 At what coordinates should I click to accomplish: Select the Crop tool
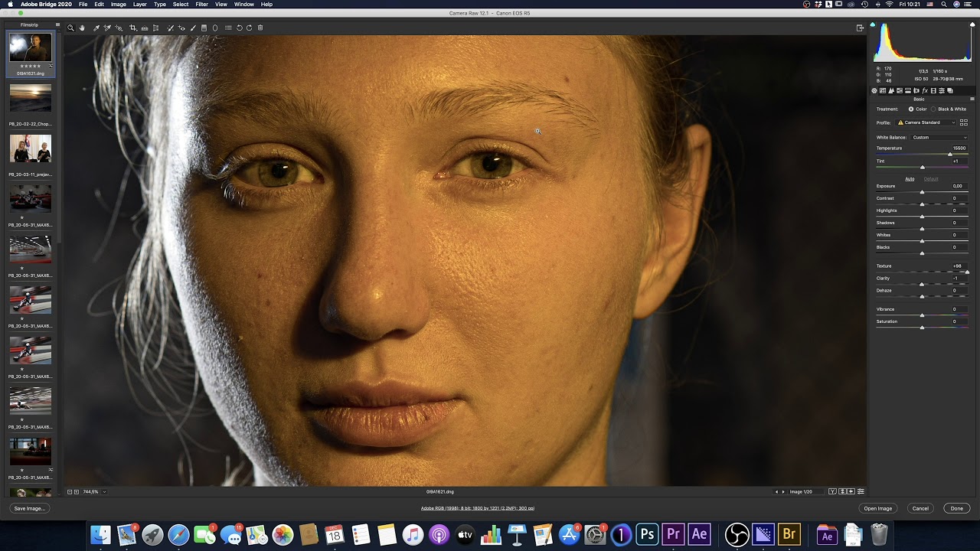pos(133,28)
